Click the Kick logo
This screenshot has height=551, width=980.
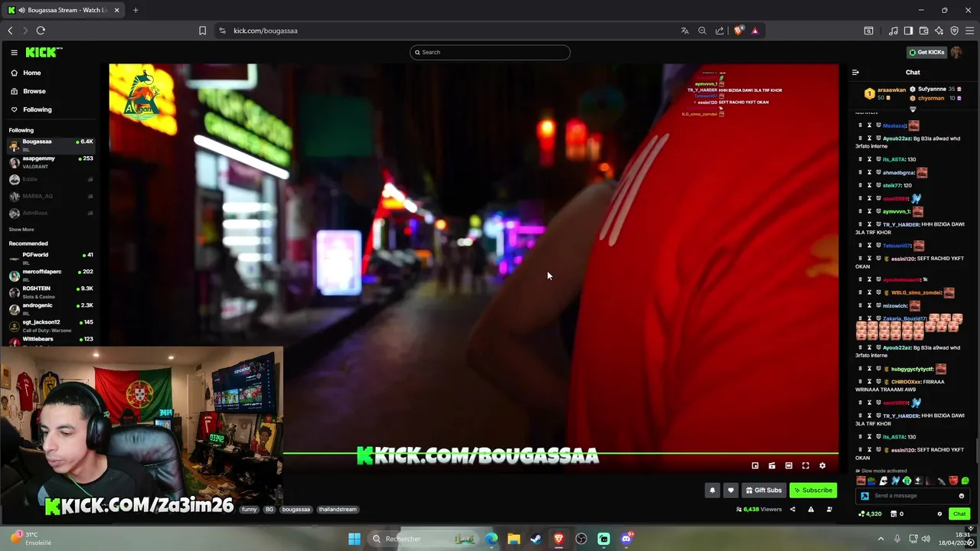[44, 52]
